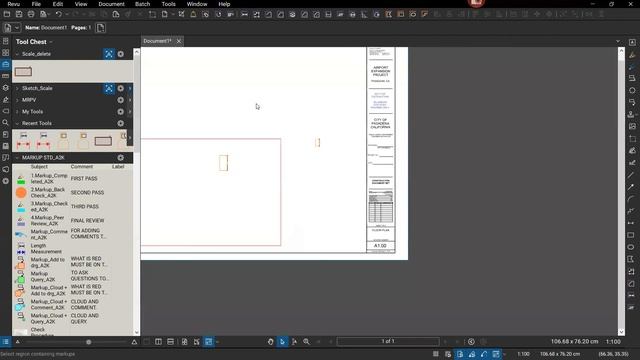Toggle scale mode for Scale_delete tool set
This screenshot has width=640, height=360.
[x=109, y=54]
